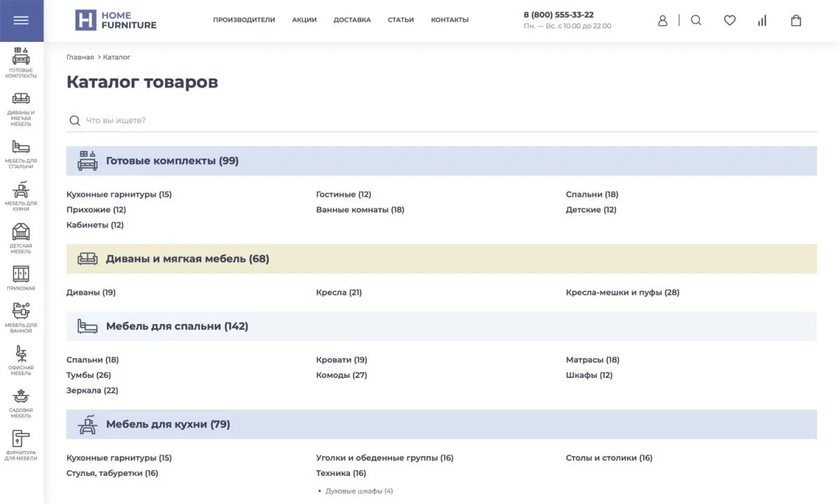Click the user account icon
Image resolution: width=840 pixels, height=504 pixels.
pos(662,20)
